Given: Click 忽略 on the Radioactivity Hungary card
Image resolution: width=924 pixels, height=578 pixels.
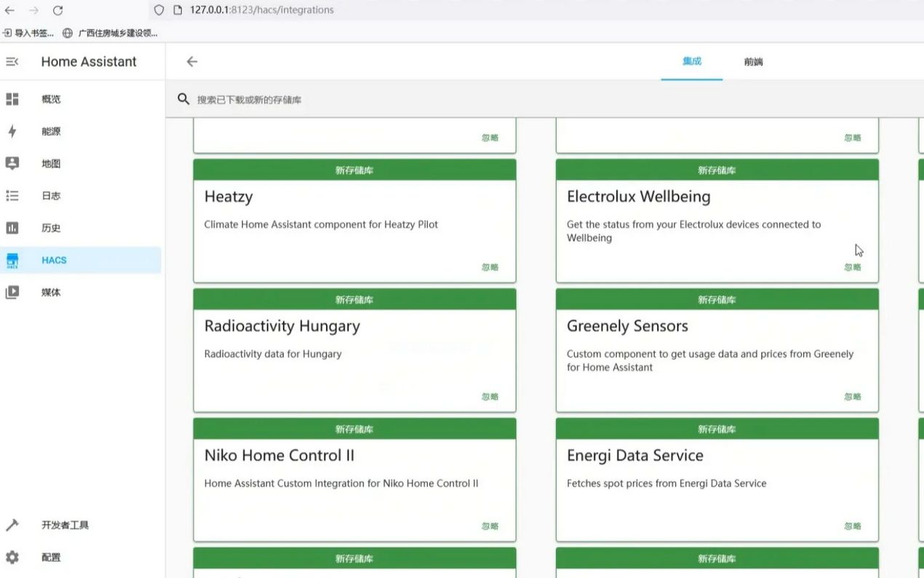Looking at the screenshot, I should click(x=490, y=397).
